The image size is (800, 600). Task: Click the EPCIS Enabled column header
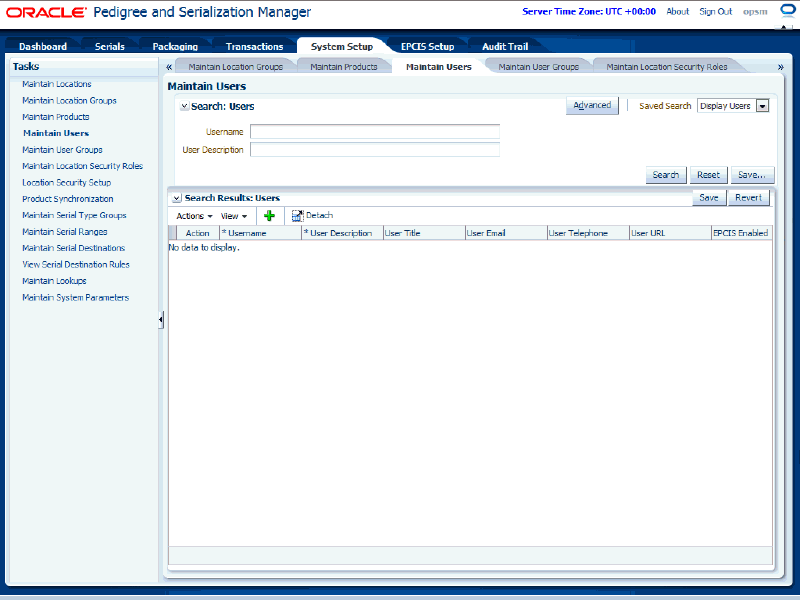click(742, 233)
